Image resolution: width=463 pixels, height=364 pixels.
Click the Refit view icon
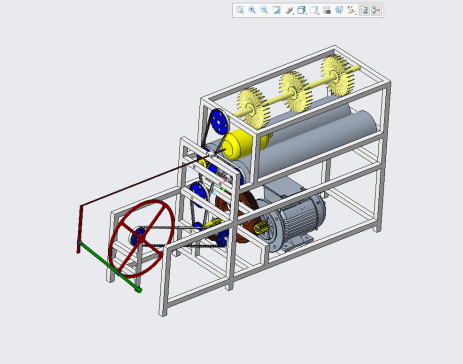pyautogui.click(x=240, y=10)
